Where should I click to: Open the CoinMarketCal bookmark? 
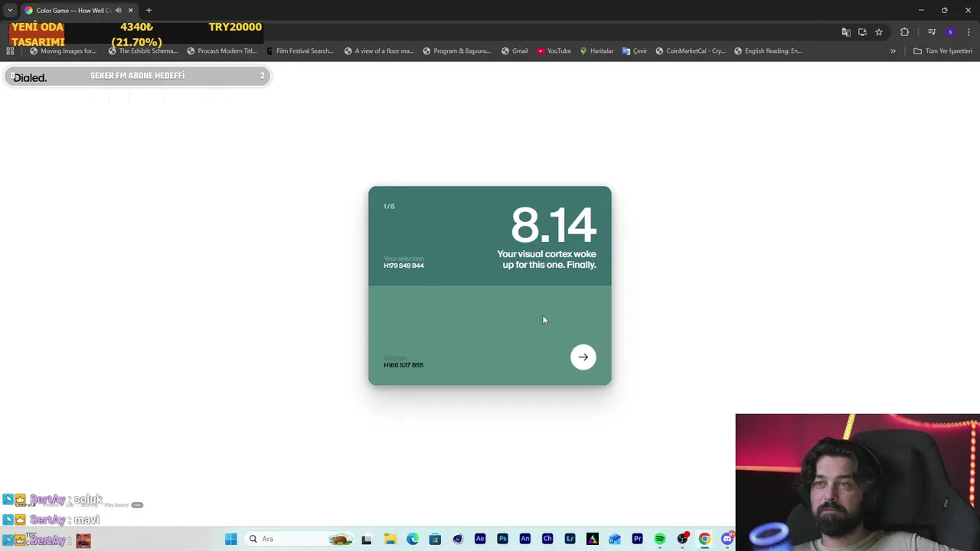pos(690,51)
